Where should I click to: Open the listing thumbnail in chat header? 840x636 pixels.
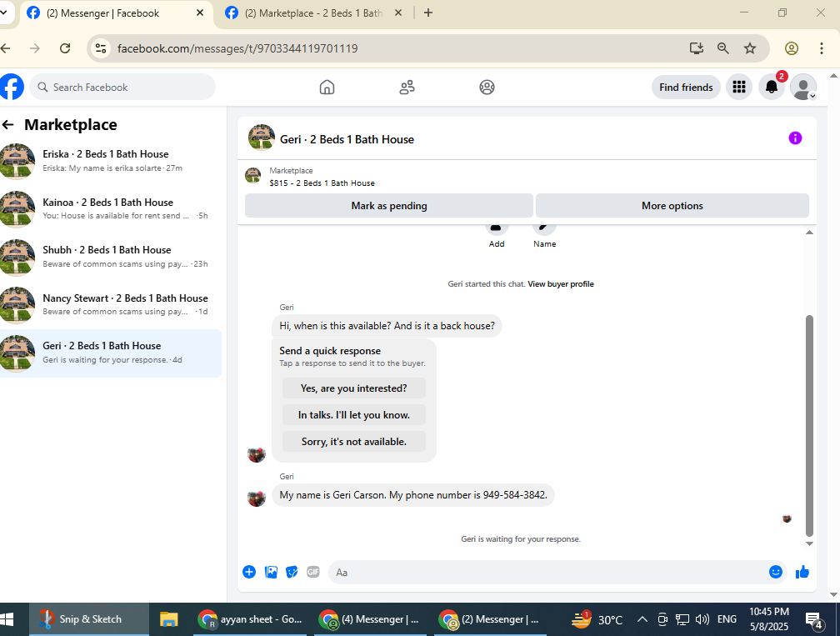click(x=262, y=138)
